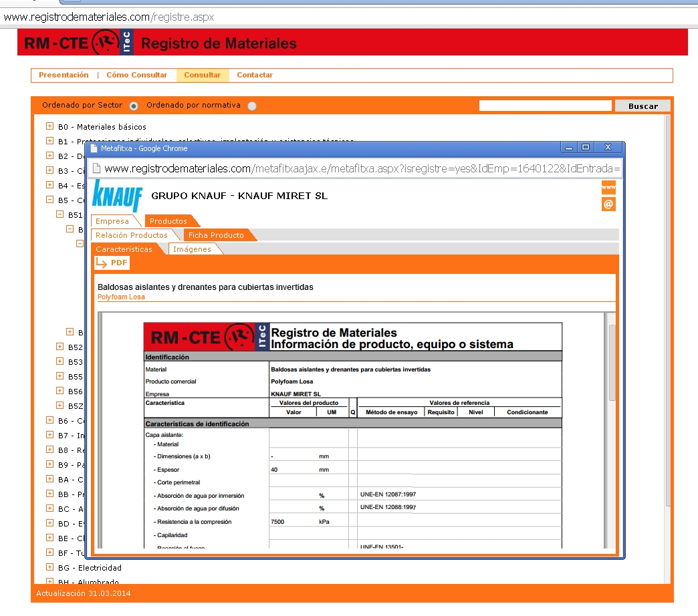This screenshot has height=616, width=698.
Task: Maximize the Metafitxa popup window
Action: point(586,148)
